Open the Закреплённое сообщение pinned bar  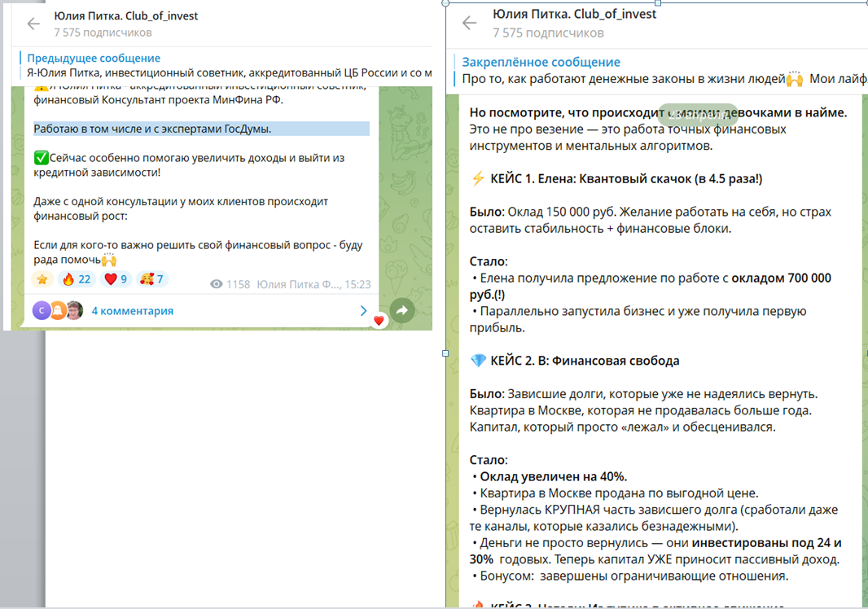[661, 70]
